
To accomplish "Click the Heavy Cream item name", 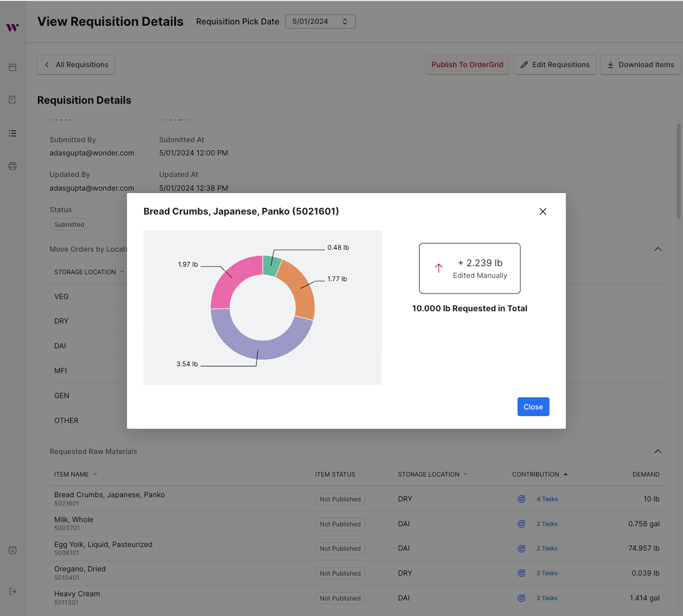I will tap(77, 594).
